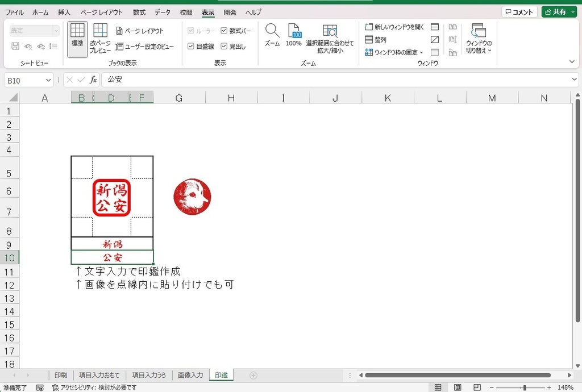Open the ヘルプ ribbon tab
This screenshot has width=582, height=392.
pyautogui.click(x=253, y=12)
